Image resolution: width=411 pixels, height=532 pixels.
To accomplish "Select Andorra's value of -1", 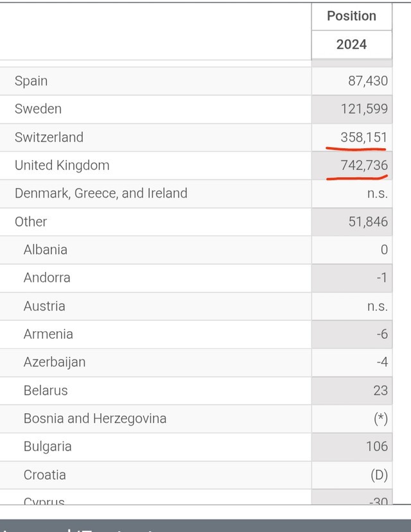I will click(x=382, y=278).
